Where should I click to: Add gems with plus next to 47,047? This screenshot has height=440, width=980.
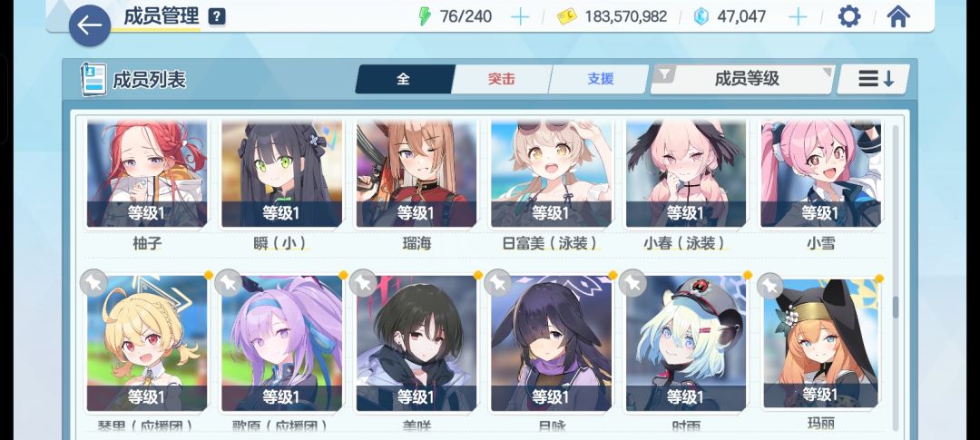point(797,17)
